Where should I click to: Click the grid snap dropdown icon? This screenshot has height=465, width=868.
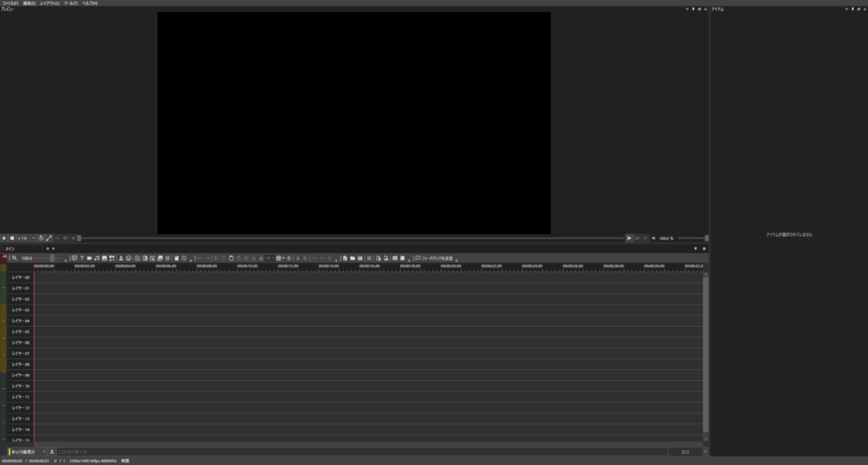click(x=280, y=258)
